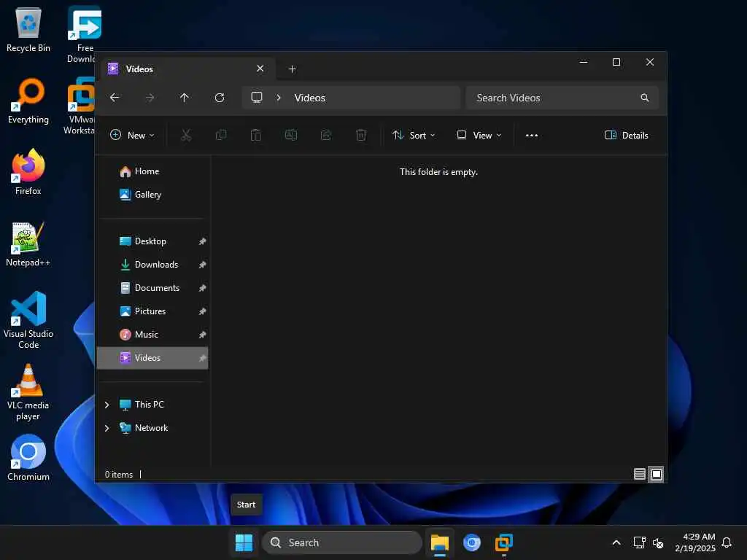Open the Pictures quick access folder
This screenshot has height=560, width=747.
tap(152, 311)
